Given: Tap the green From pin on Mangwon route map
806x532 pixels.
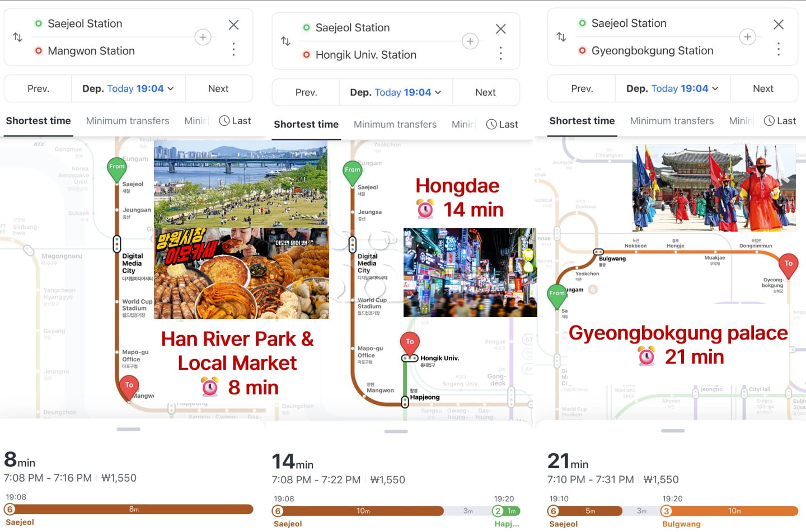Looking at the screenshot, I should (x=116, y=170).
